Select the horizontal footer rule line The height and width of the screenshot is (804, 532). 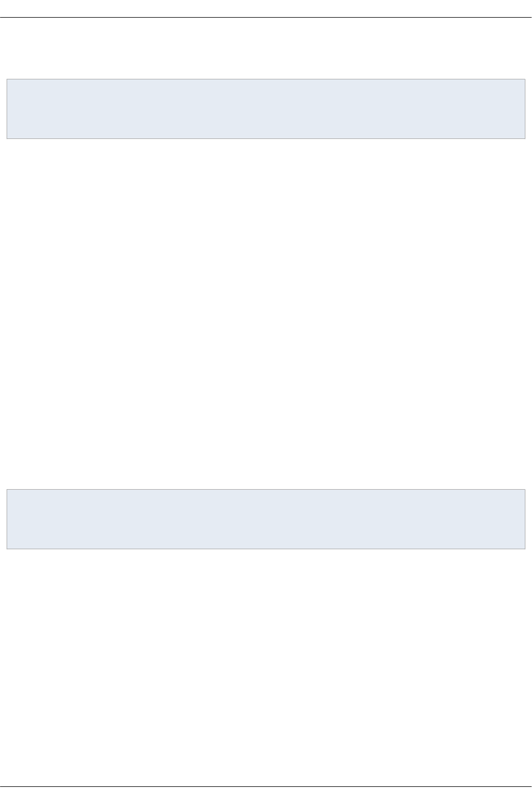click(x=266, y=786)
